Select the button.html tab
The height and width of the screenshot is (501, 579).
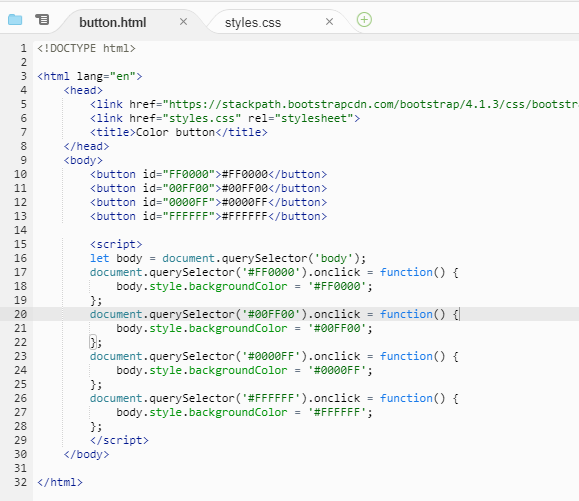pos(113,23)
